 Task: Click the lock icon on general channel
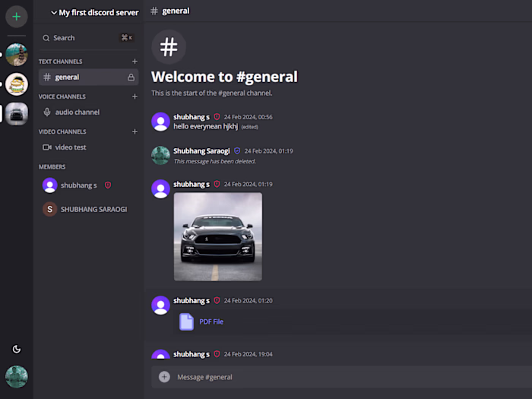(131, 78)
